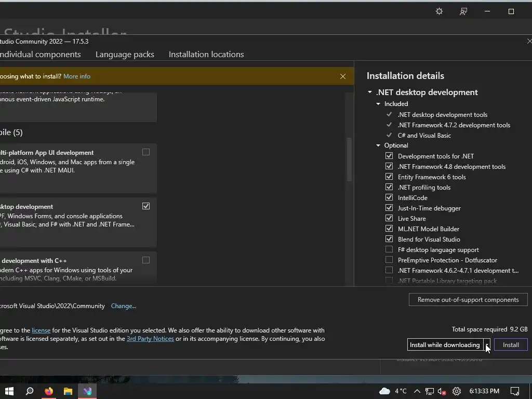This screenshot has height=399, width=532.
Task: Open taskbar search
Action: [x=30, y=391]
